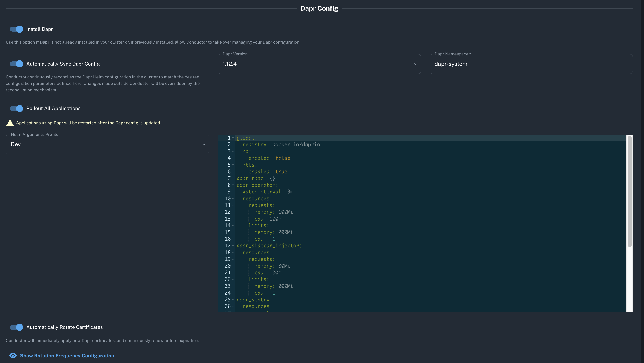Click 'enabled: false' on line 4
The image size is (644, 363).
[x=269, y=158]
